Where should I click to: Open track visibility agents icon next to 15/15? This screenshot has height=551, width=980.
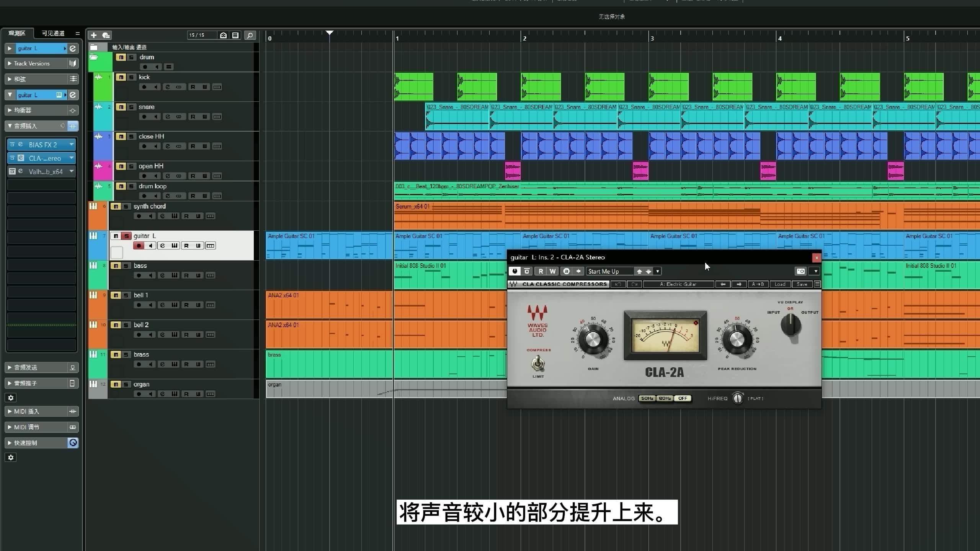(224, 35)
